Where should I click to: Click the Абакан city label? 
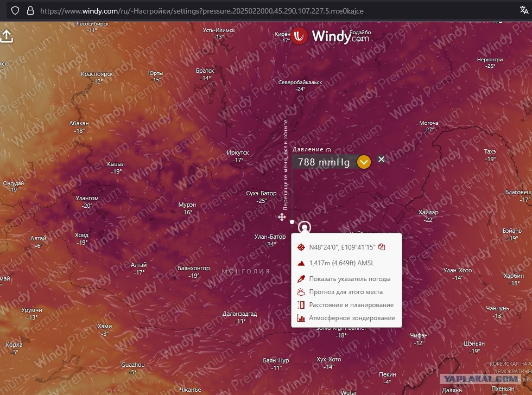(x=79, y=123)
